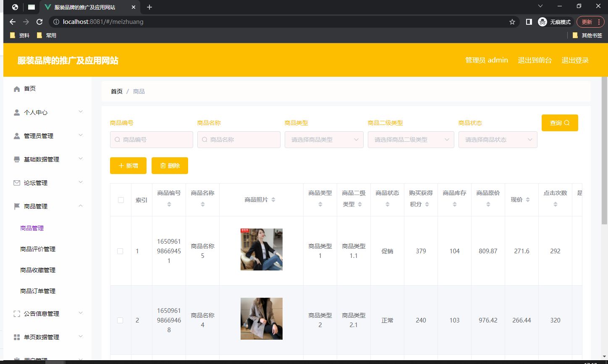
Task: Click the admin icon beside 管理员管理
Action: pos(17,136)
